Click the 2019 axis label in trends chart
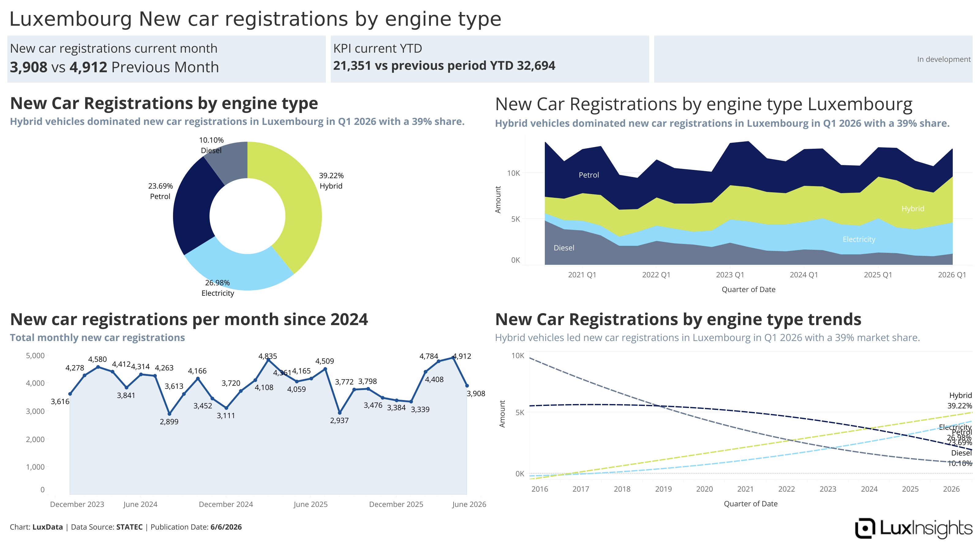This screenshot has height=551, width=980. 663,489
